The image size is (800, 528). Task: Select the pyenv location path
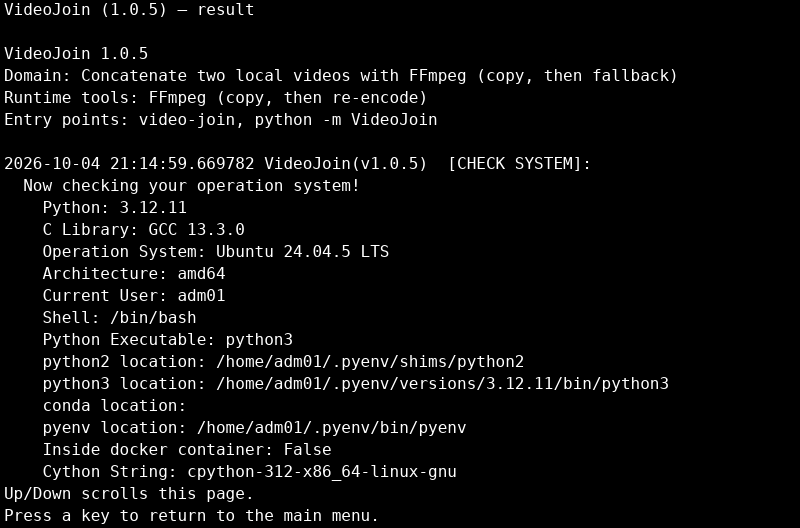[x=332, y=427]
